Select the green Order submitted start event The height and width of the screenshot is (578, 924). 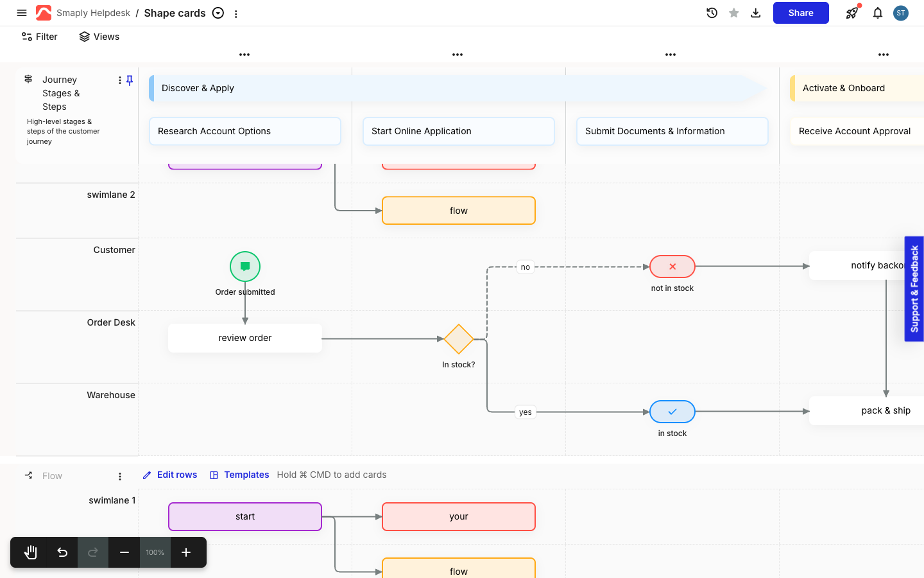[x=245, y=267]
